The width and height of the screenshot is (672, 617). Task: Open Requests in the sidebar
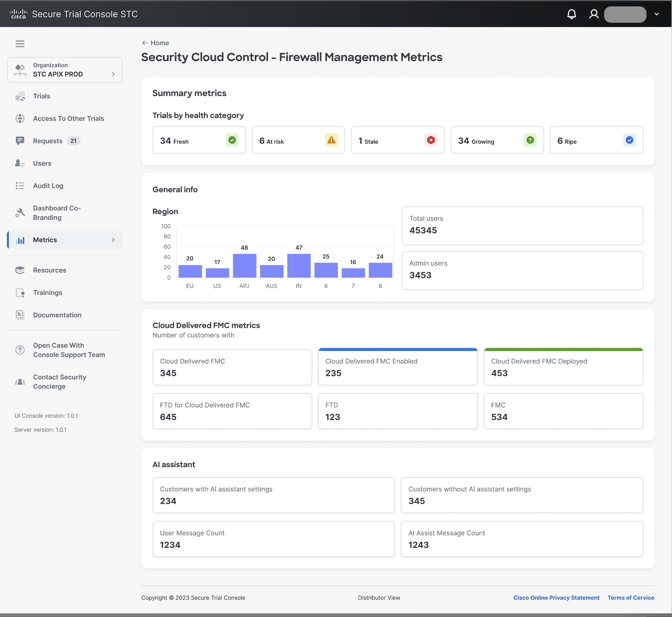coord(48,141)
